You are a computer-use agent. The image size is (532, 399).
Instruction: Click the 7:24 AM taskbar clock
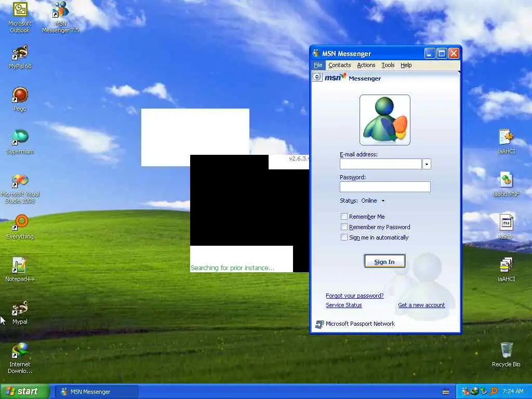point(513,392)
